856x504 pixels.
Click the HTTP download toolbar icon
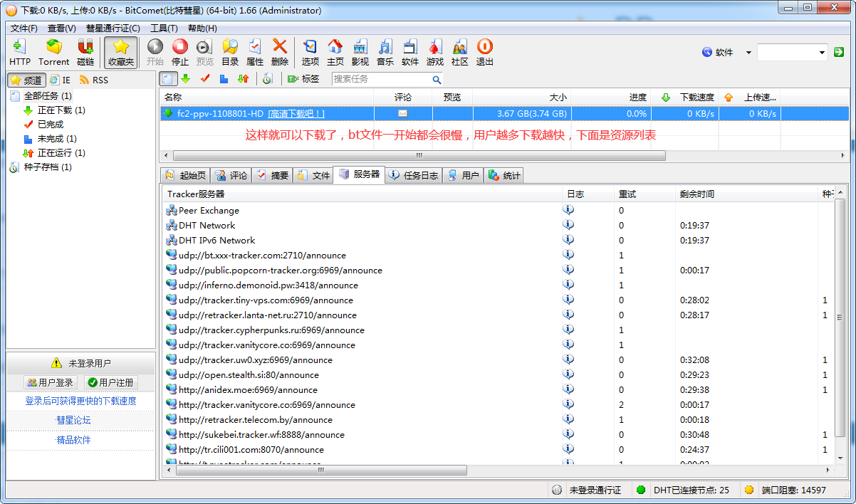pos(20,52)
